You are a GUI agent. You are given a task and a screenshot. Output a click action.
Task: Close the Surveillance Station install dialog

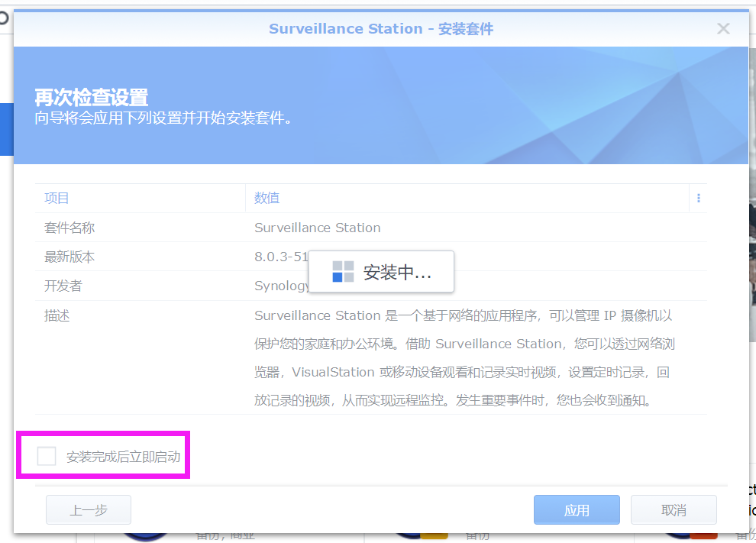[x=723, y=28]
